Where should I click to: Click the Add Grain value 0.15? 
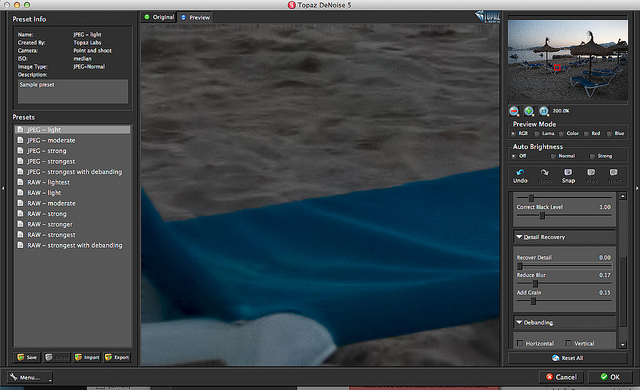(x=604, y=292)
